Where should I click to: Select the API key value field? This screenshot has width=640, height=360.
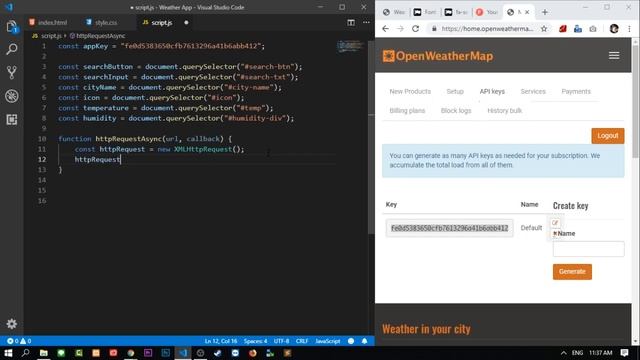(449, 228)
